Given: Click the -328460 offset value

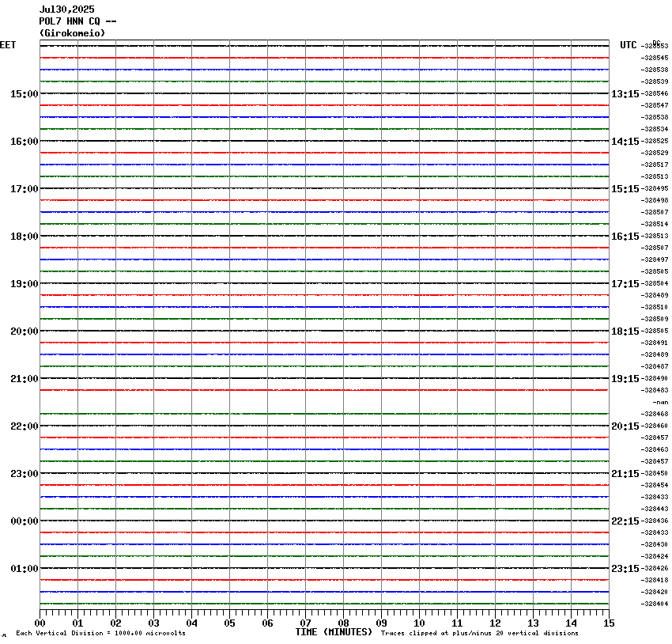Looking at the screenshot, I should (655, 426).
